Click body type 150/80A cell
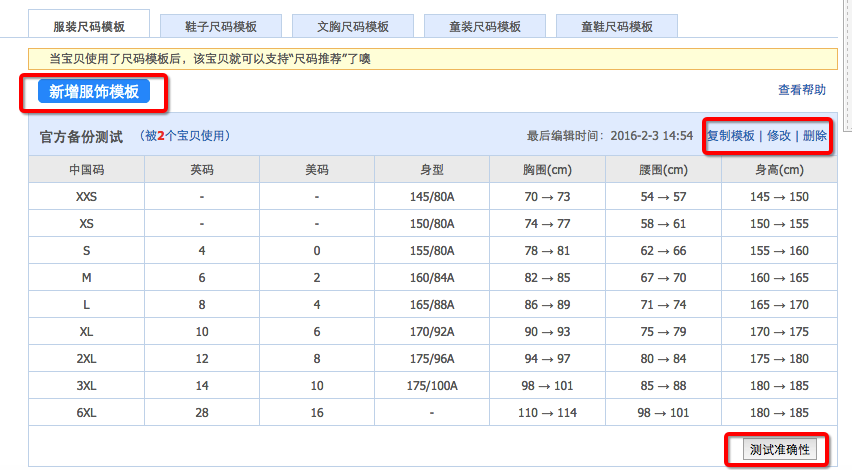This screenshot has width=852, height=470. pyautogui.click(x=432, y=223)
